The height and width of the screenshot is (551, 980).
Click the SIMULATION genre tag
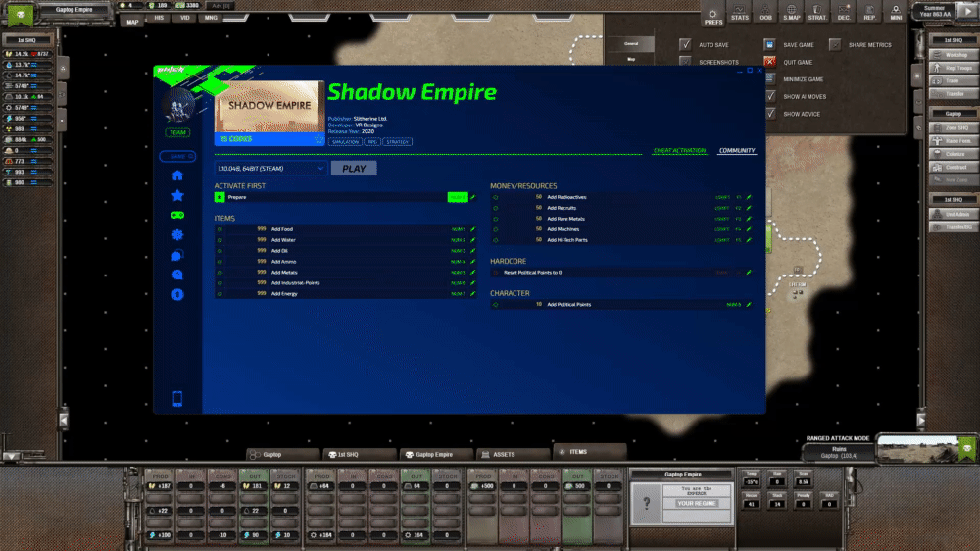(346, 142)
